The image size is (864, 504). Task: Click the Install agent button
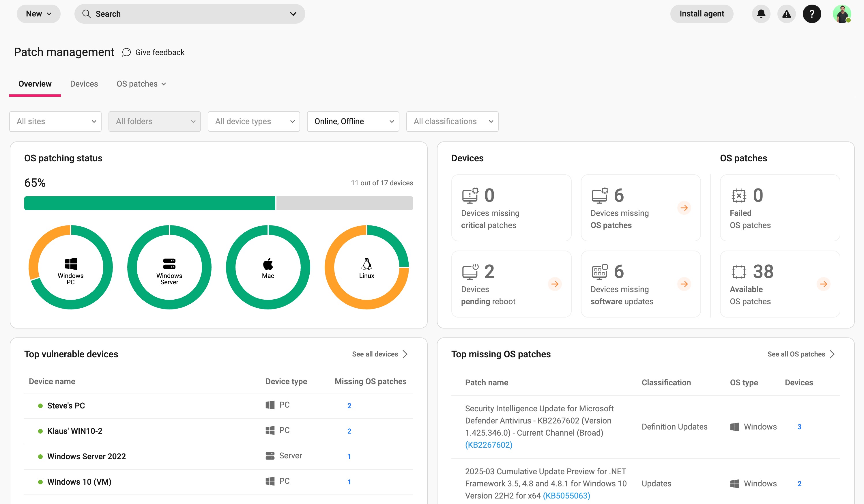[x=702, y=14]
